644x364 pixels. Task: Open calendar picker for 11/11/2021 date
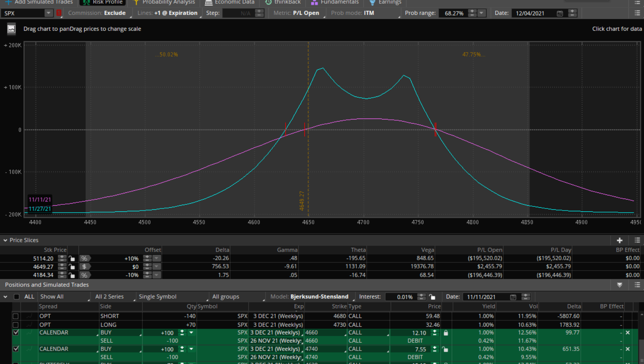click(x=513, y=297)
